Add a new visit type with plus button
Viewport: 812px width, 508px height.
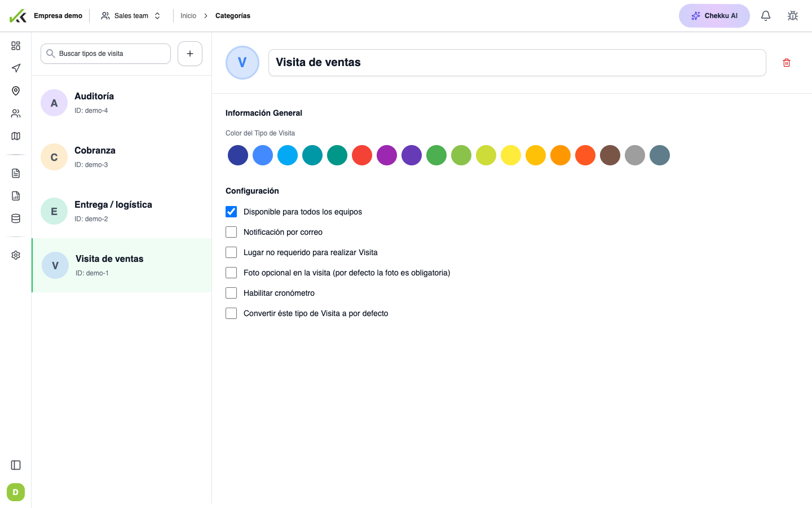coord(190,54)
